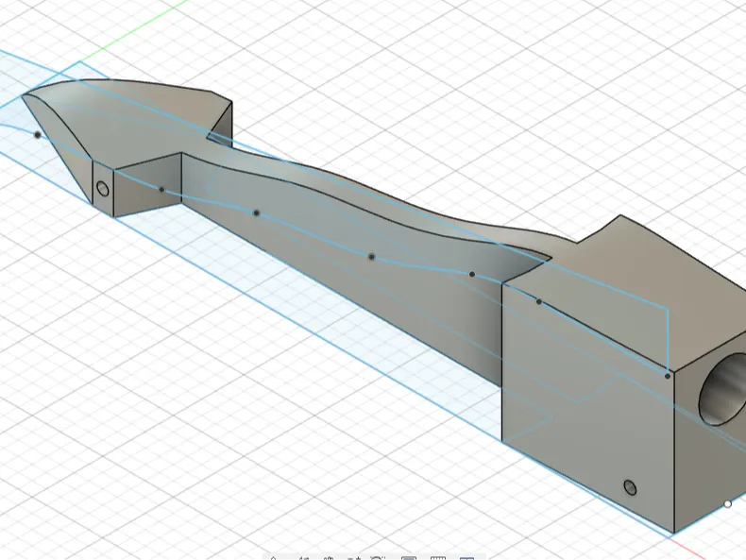This screenshot has height=560, width=746.
Task: Pick the sketch point at the end face's top corner
Action: [x=668, y=376]
